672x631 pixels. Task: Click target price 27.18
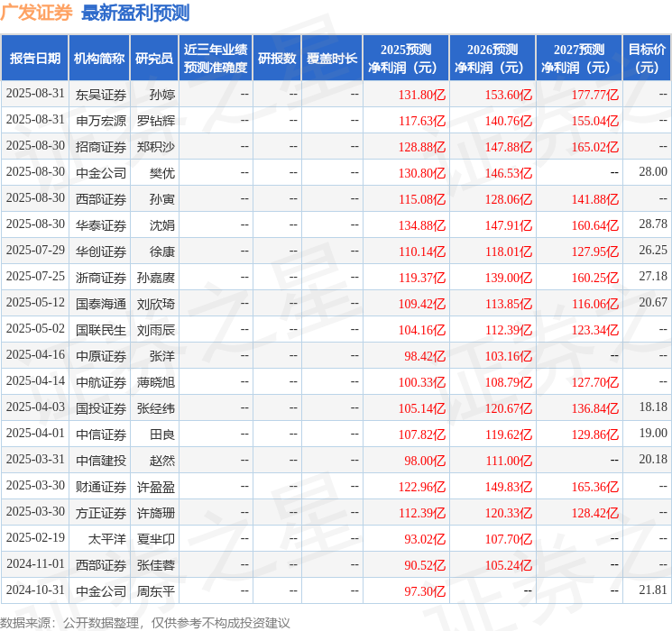coord(653,276)
